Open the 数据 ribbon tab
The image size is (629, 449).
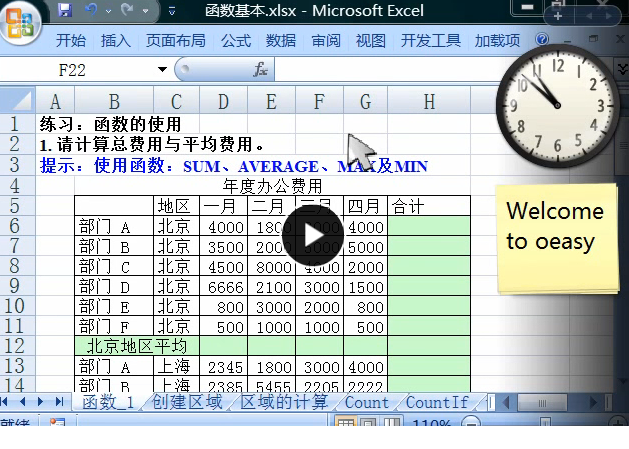coord(281,41)
